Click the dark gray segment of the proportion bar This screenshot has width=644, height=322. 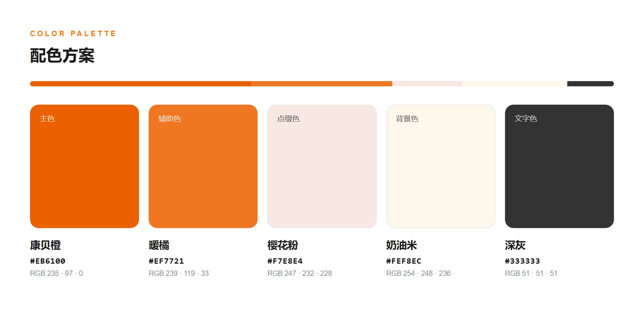591,84
